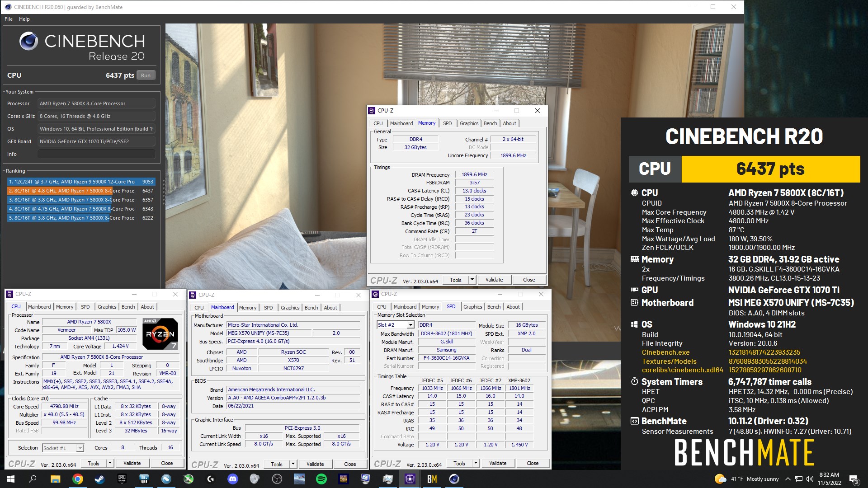Open Mainboard tab in CPU-Z Memory window
This screenshot has width=868, height=488.
tap(401, 123)
